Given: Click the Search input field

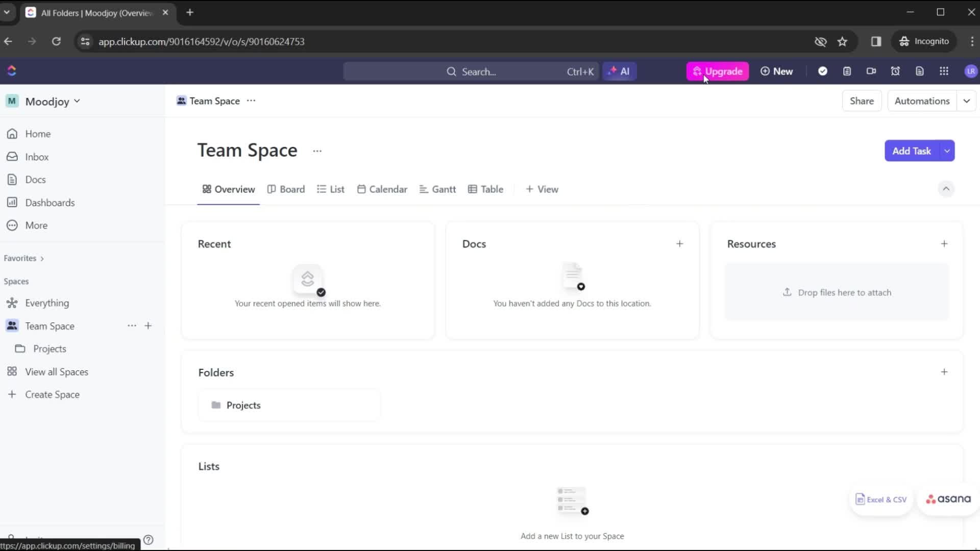Looking at the screenshot, I should 471,71.
